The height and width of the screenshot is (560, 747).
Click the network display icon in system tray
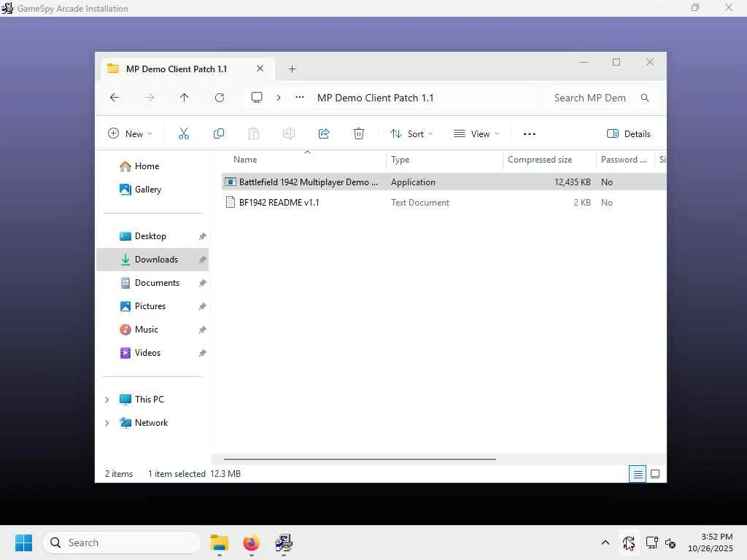click(651, 542)
